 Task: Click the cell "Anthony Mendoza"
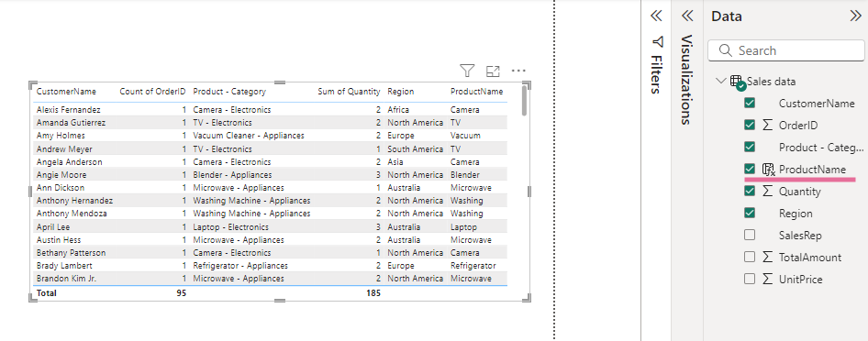point(72,214)
